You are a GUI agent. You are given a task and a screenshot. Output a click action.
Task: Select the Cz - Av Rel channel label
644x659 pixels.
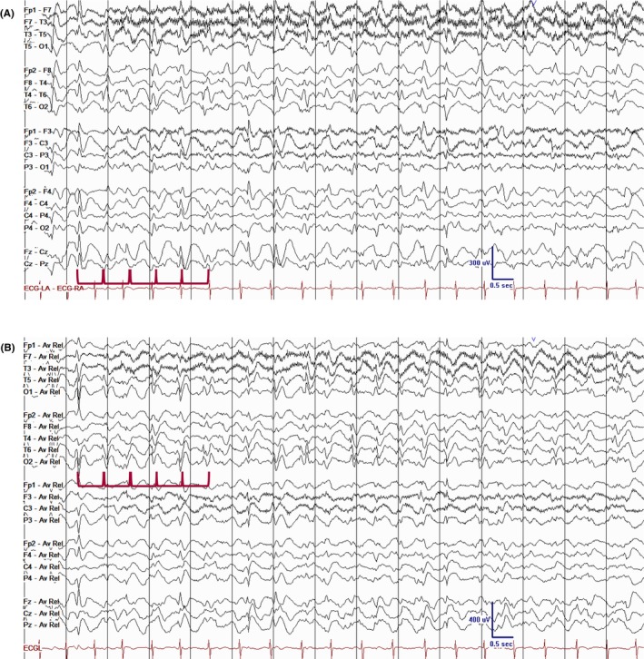[42, 614]
